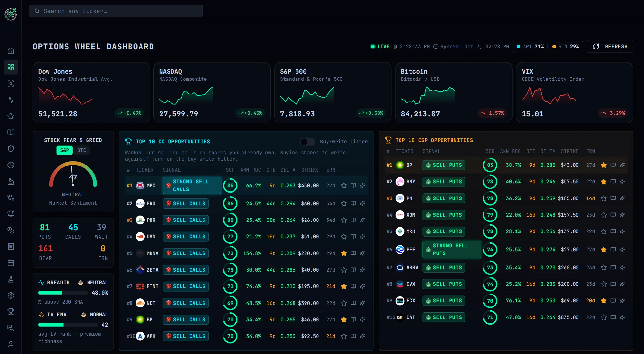Viewport: 644px width, 354px height.
Task: Unstar the BP sell puts row
Action: coord(604,165)
